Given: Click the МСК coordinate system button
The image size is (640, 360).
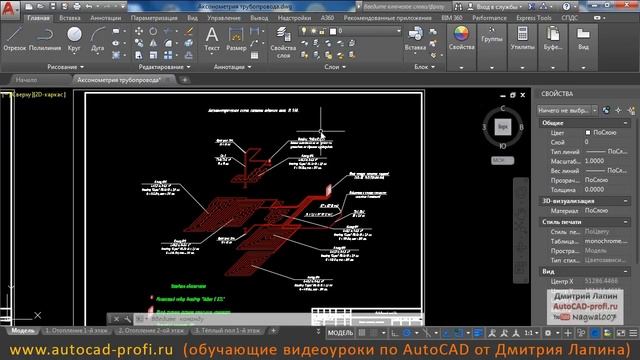Looking at the screenshot, I should pyautogui.click(x=502, y=160).
